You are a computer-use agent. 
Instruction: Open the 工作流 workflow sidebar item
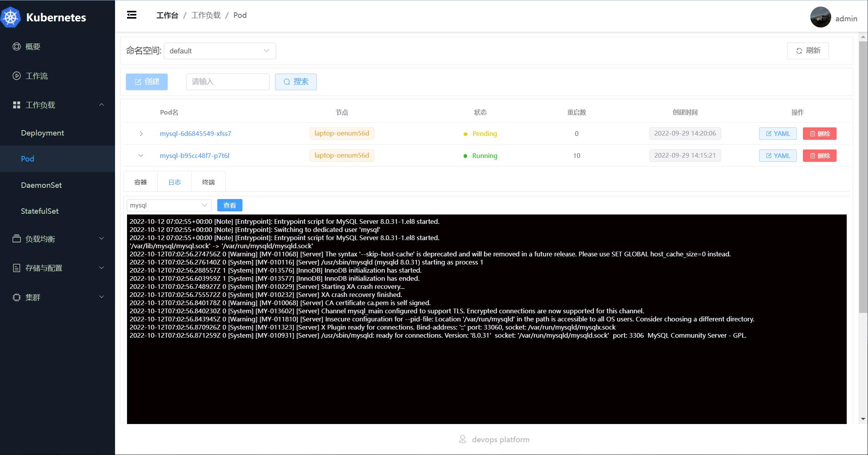pos(36,76)
